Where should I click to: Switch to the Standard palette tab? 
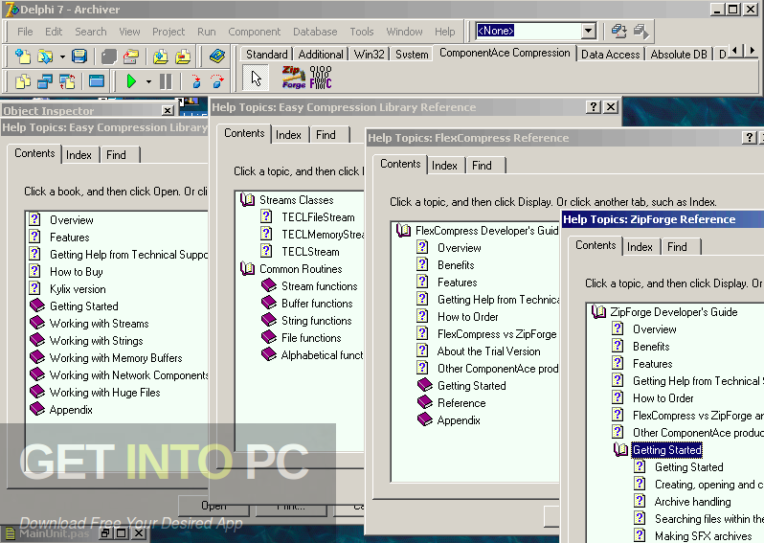pos(267,54)
